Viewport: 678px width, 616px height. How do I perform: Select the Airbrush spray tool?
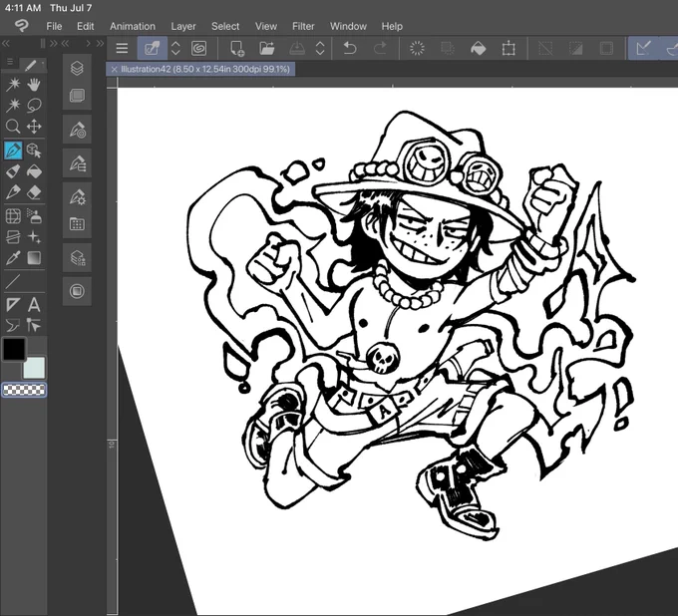[34, 215]
